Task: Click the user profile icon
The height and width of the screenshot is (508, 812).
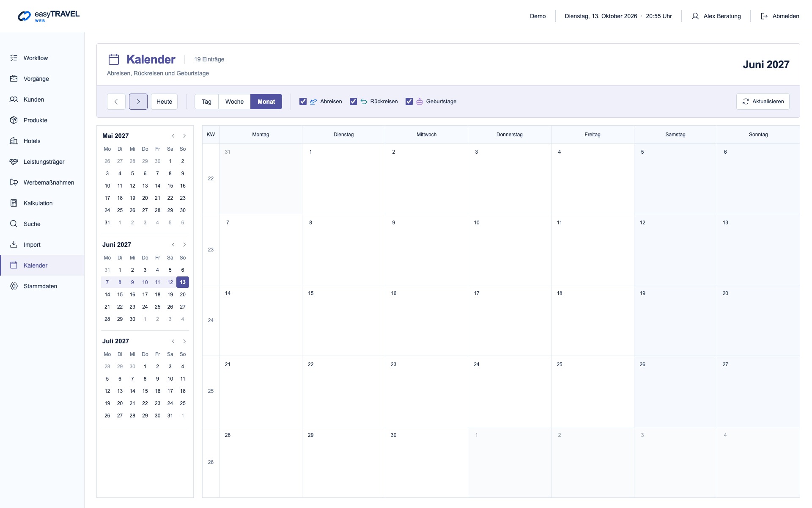Action: pos(695,16)
